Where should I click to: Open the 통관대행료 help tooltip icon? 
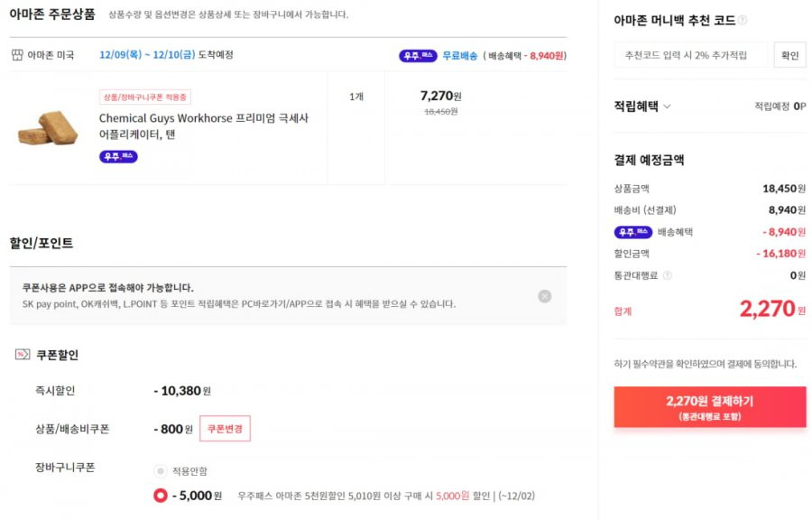[667, 275]
